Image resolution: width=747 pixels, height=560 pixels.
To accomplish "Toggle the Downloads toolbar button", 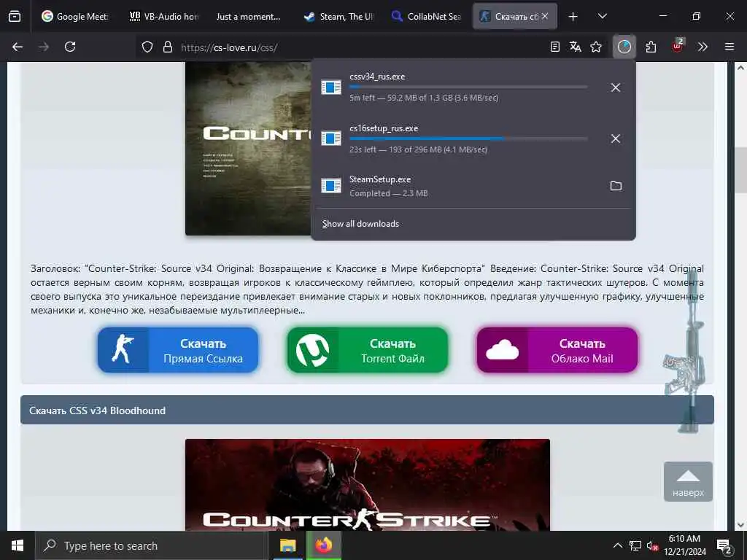I will tap(624, 47).
